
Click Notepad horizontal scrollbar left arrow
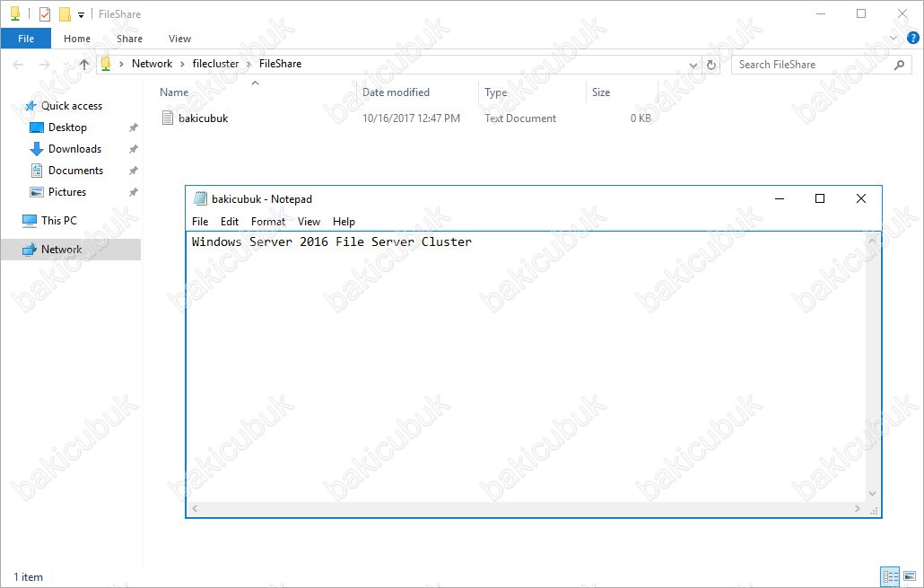click(x=195, y=508)
